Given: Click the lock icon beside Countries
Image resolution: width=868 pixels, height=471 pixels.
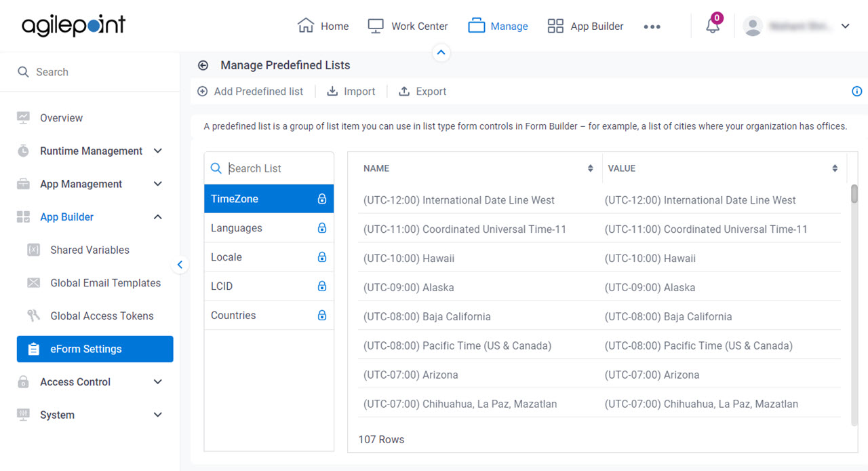Looking at the screenshot, I should click(322, 316).
